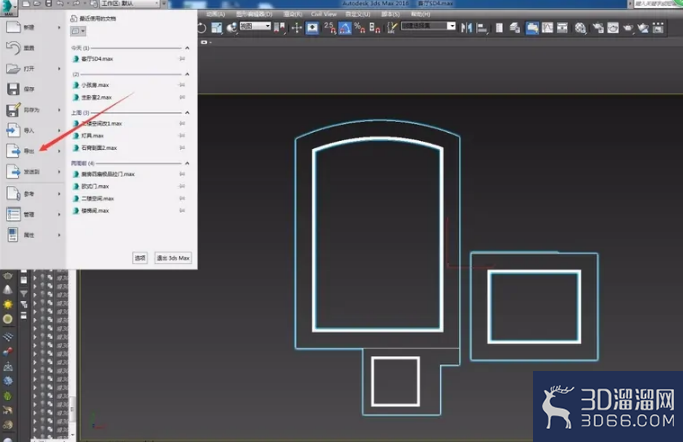Screen dimensions: 683x442
Task: Click the 选项 button
Action: [140, 258]
